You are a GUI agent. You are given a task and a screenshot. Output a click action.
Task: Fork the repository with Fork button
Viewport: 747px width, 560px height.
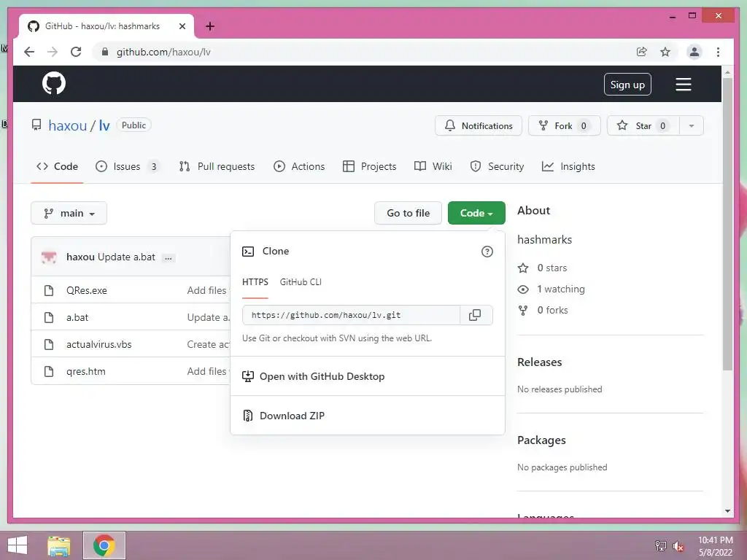564,125
